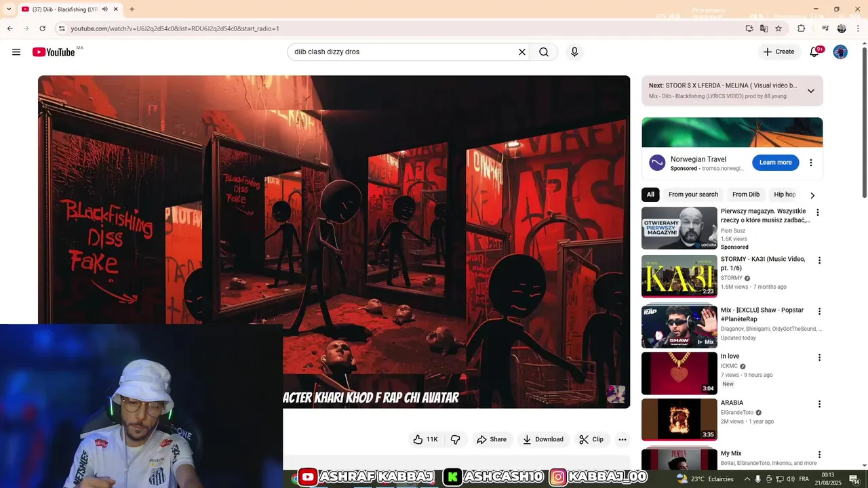
Task: Reload the page
Action: (42, 28)
